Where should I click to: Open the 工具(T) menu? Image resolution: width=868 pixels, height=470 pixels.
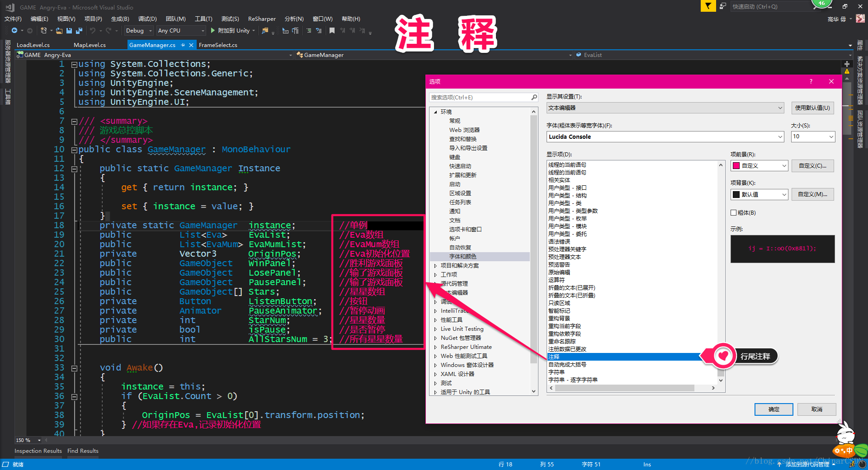pos(203,19)
